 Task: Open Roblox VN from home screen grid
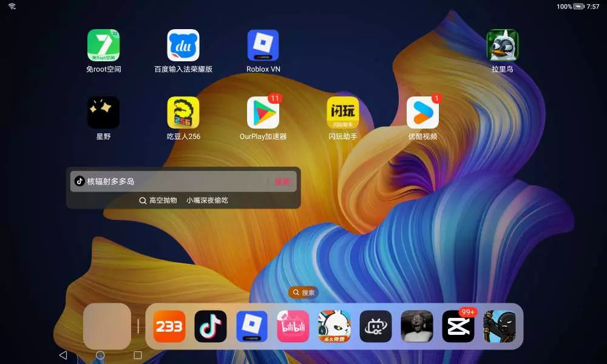[x=263, y=45]
